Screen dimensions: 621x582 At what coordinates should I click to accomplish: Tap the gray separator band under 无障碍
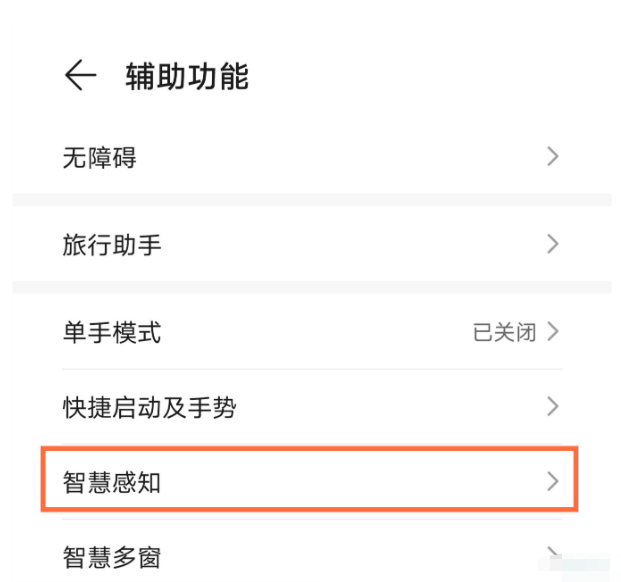(312, 200)
